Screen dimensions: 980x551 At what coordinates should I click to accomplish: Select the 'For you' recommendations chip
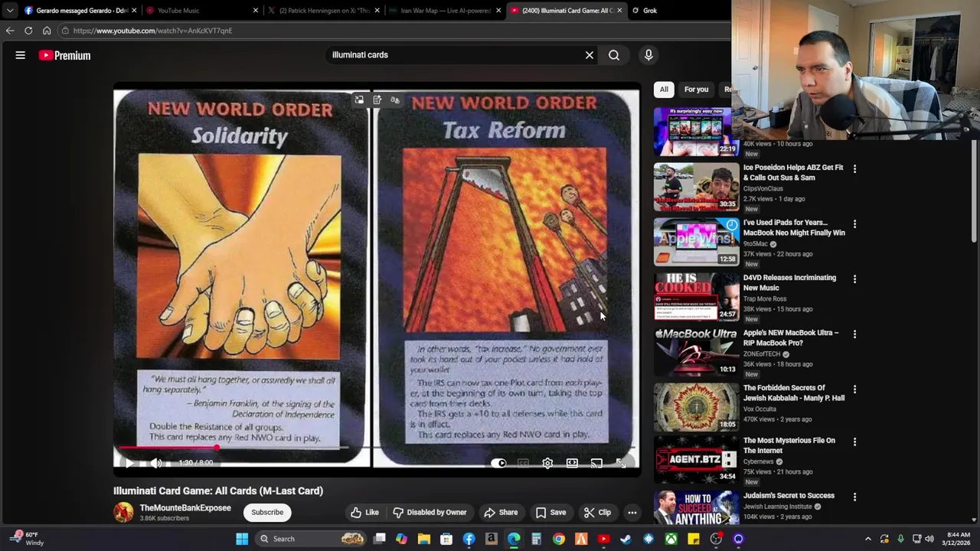696,90
